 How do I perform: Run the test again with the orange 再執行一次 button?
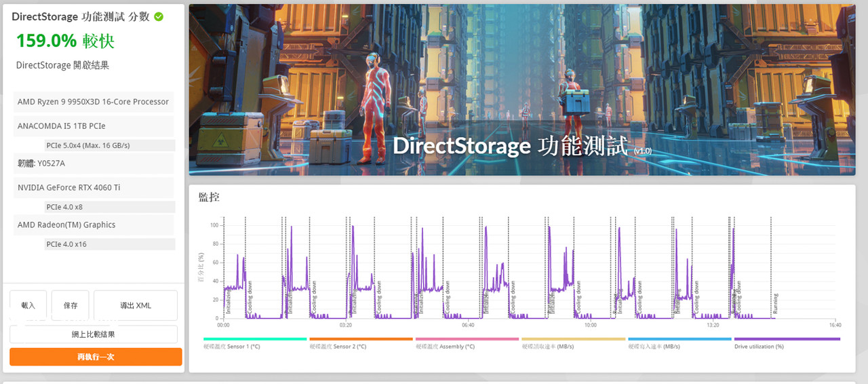tap(96, 357)
